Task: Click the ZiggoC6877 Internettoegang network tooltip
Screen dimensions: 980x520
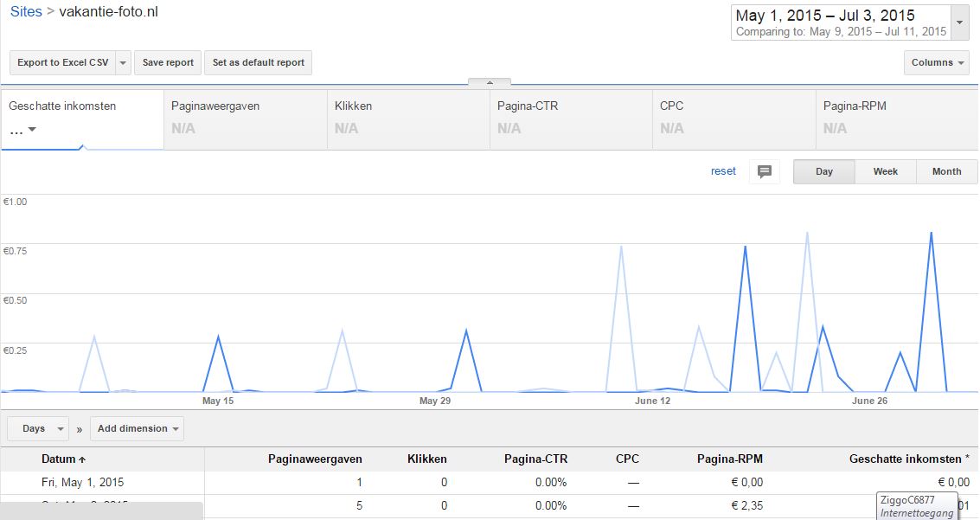Action: pyautogui.click(x=917, y=506)
